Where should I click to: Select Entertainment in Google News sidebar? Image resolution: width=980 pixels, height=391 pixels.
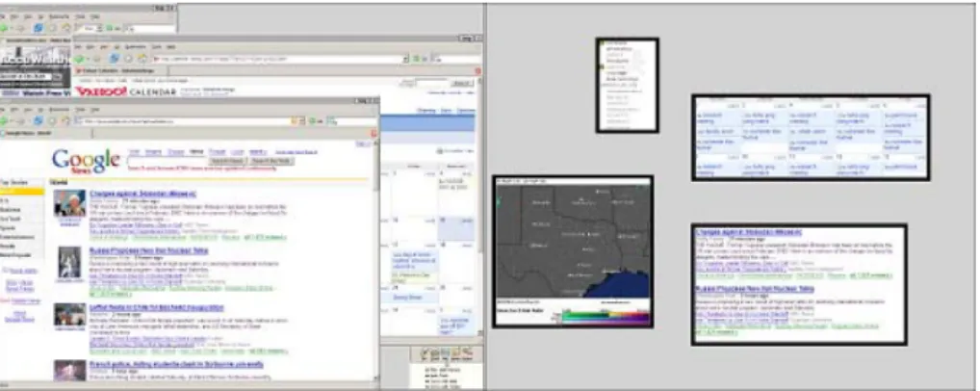(x=17, y=237)
